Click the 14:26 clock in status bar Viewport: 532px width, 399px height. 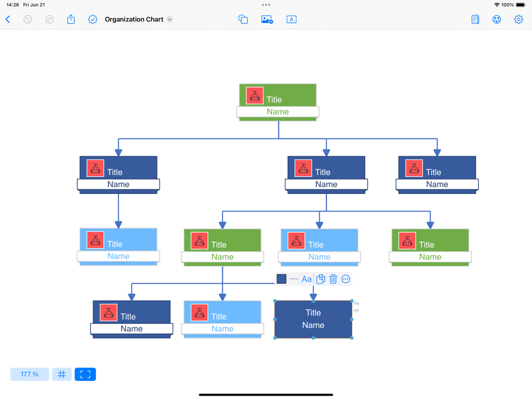click(x=12, y=4)
